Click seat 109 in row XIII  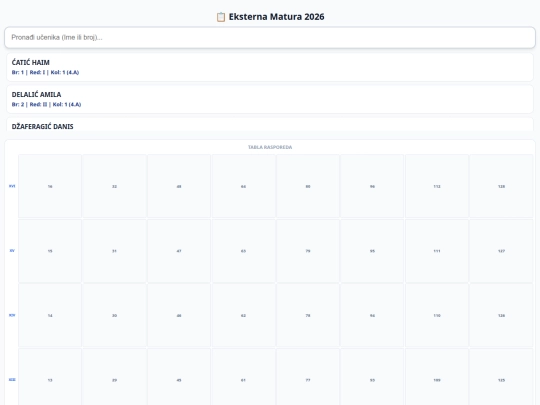[437, 377]
